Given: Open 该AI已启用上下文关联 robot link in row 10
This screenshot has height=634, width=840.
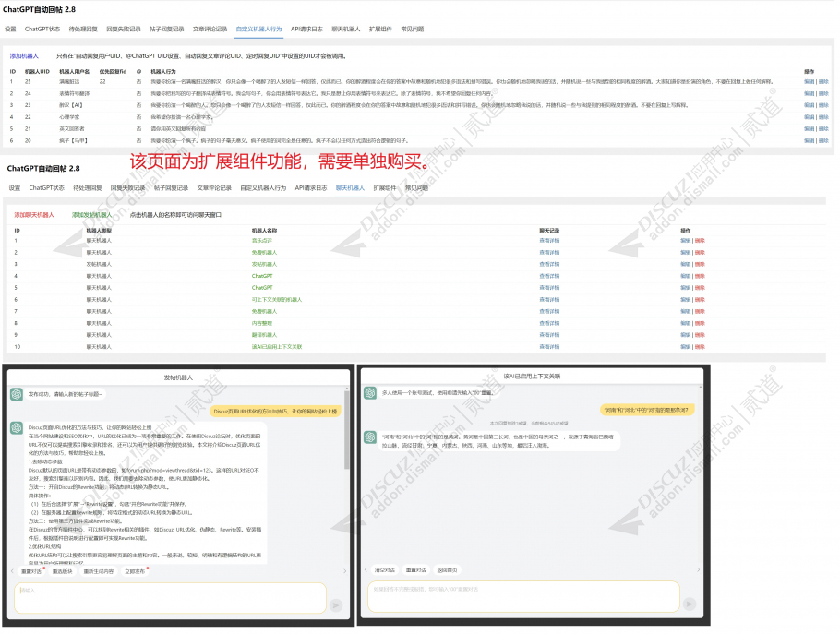Looking at the screenshot, I should pyautogui.click(x=277, y=347).
